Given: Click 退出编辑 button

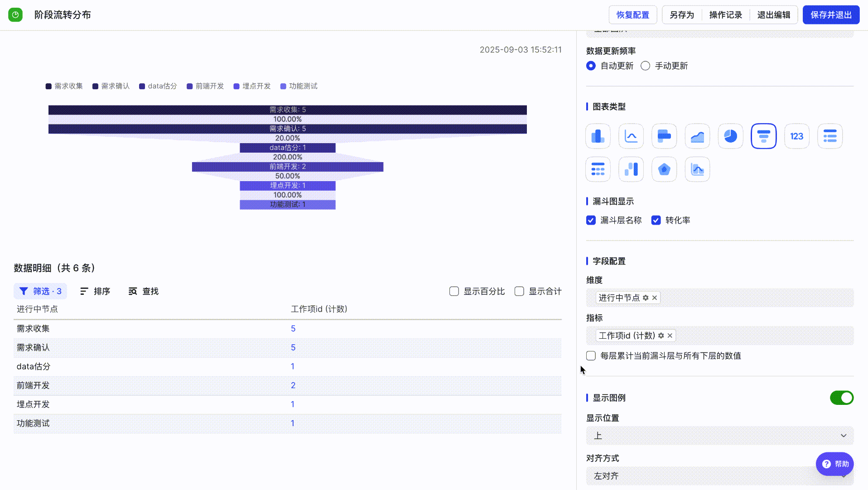Looking at the screenshot, I should [x=773, y=15].
